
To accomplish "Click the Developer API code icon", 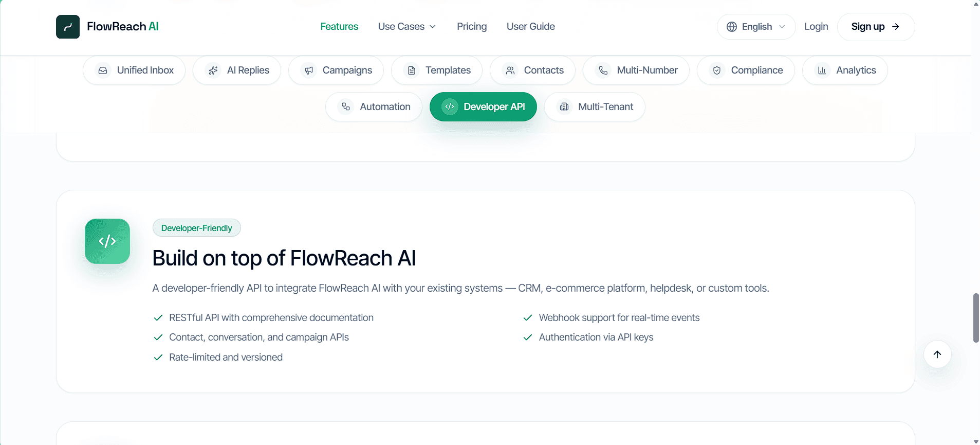I will point(450,106).
